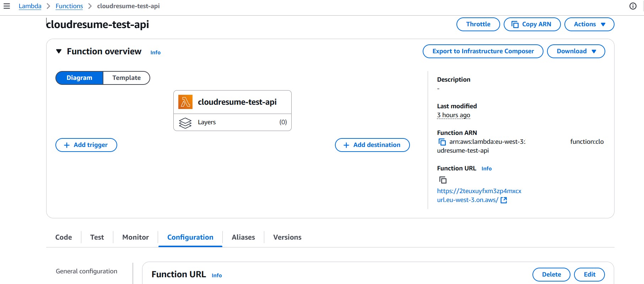The height and width of the screenshot is (284, 644).
Task: Click the Add destination button
Action: (372, 145)
